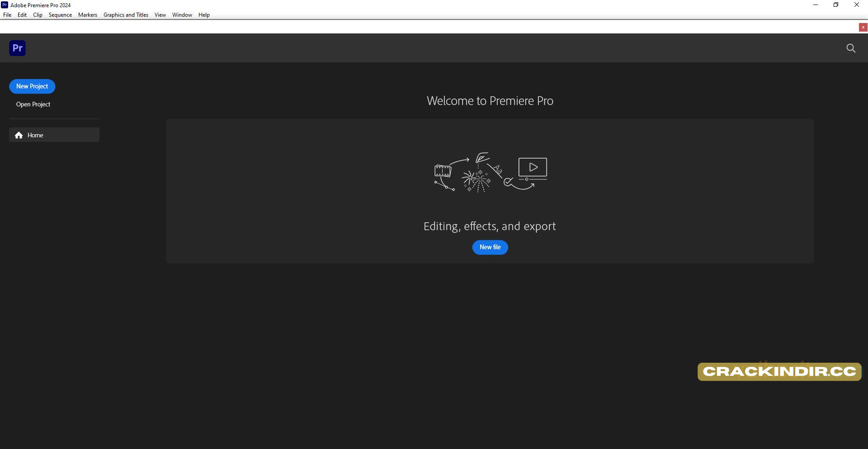Viewport: 868px width, 449px height.
Task: Click the New file button
Action: coord(490,247)
